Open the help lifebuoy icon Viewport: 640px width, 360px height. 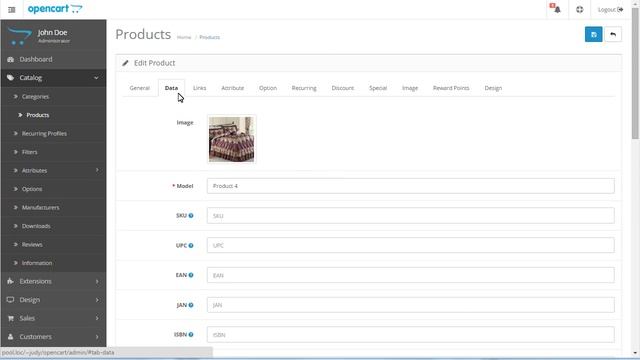(580, 9)
